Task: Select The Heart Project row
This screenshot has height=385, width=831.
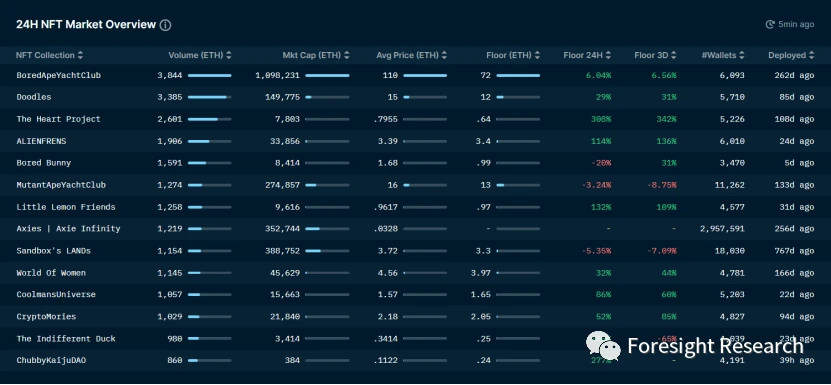Action: pos(416,119)
